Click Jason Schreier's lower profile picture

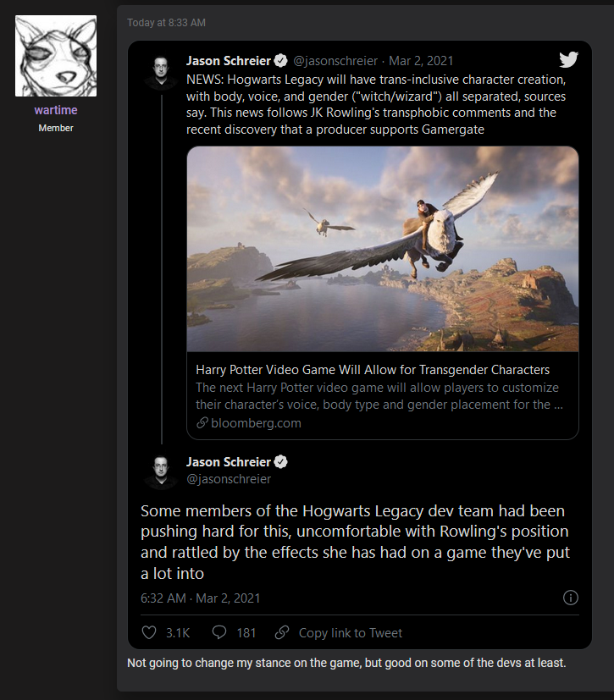(161, 471)
